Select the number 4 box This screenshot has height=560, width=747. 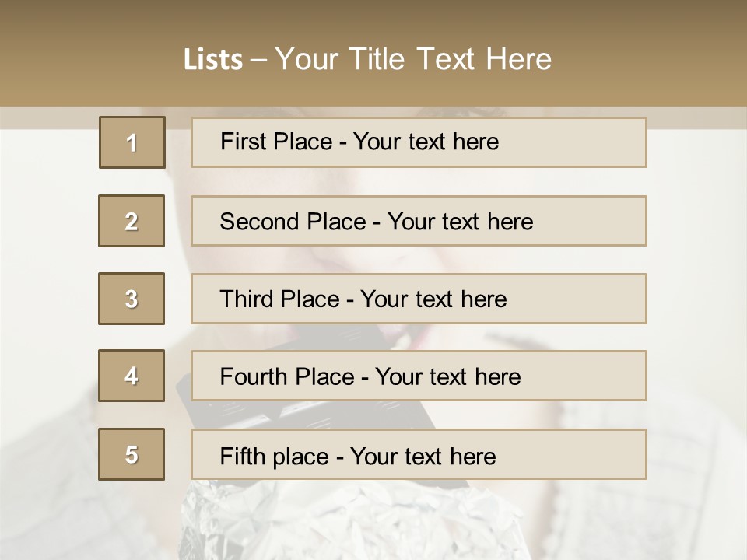[132, 376]
